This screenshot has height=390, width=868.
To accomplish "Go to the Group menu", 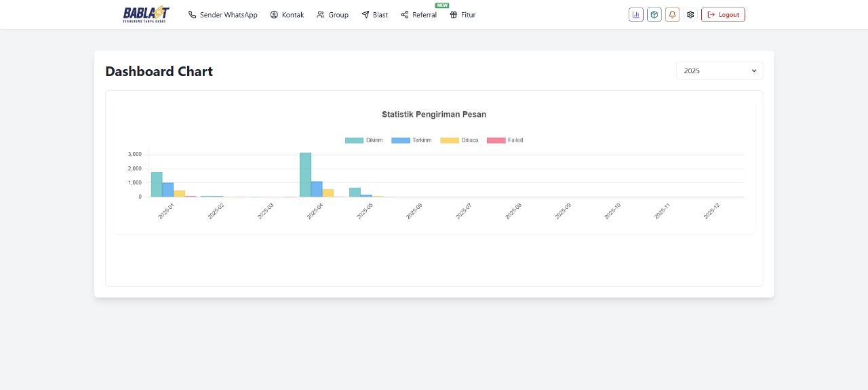I will click(332, 15).
